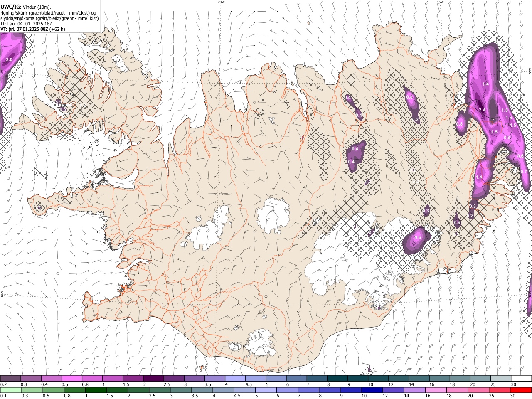Click the bright pink snow swatch 0.5 to 0.8
This screenshot has width=532, height=399.
coord(72,378)
